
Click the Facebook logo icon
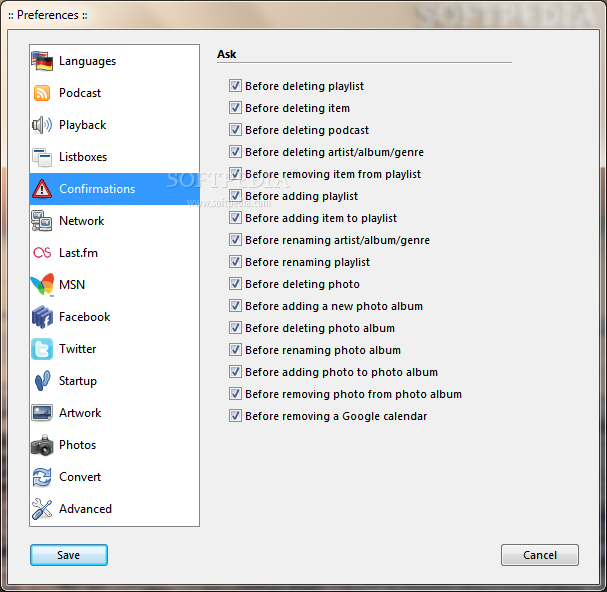(x=42, y=317)
